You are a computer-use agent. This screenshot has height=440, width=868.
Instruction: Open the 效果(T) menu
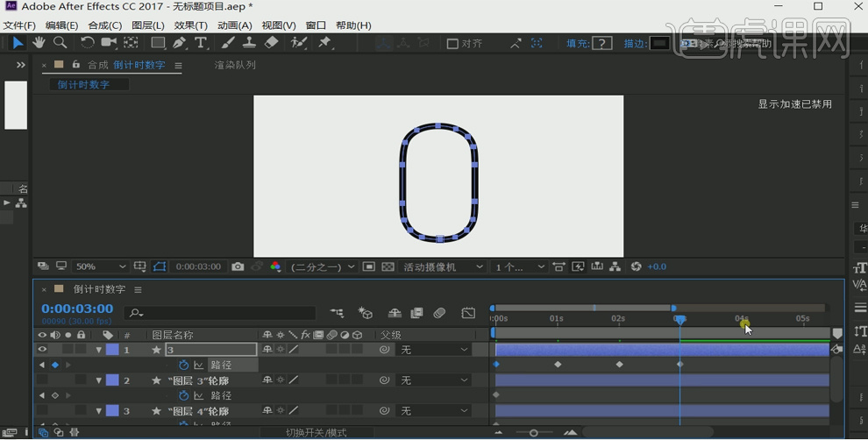[x=190, y=25]
